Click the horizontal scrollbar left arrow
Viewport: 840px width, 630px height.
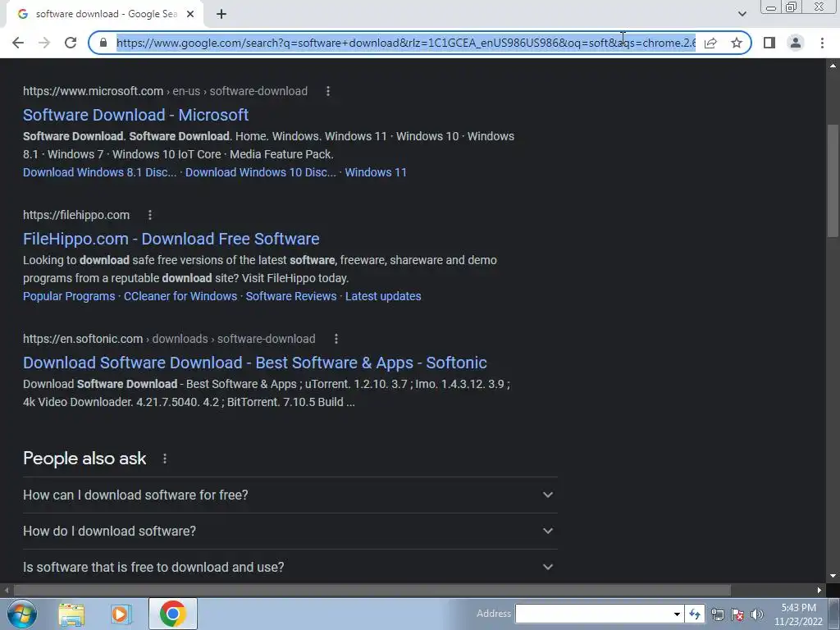point(6,591)
